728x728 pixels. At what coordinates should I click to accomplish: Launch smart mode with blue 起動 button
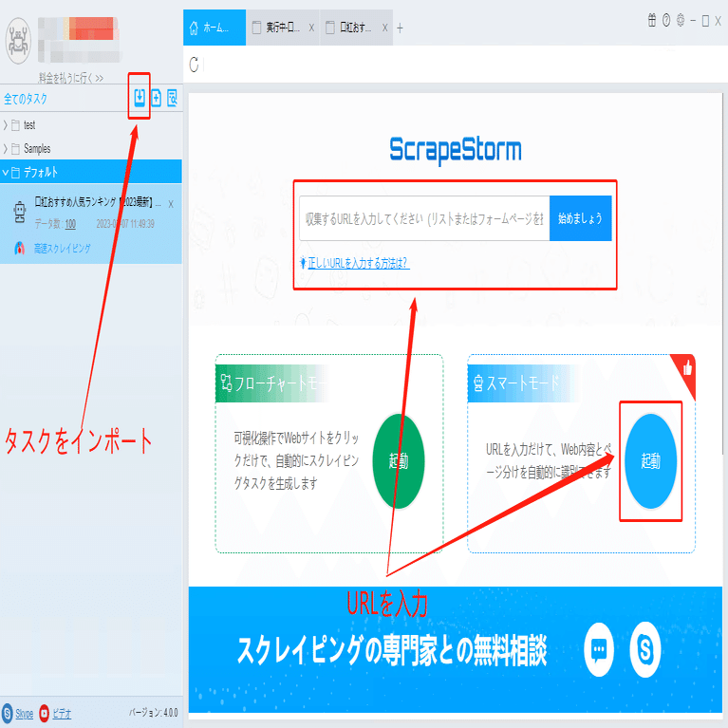point(650,461)
